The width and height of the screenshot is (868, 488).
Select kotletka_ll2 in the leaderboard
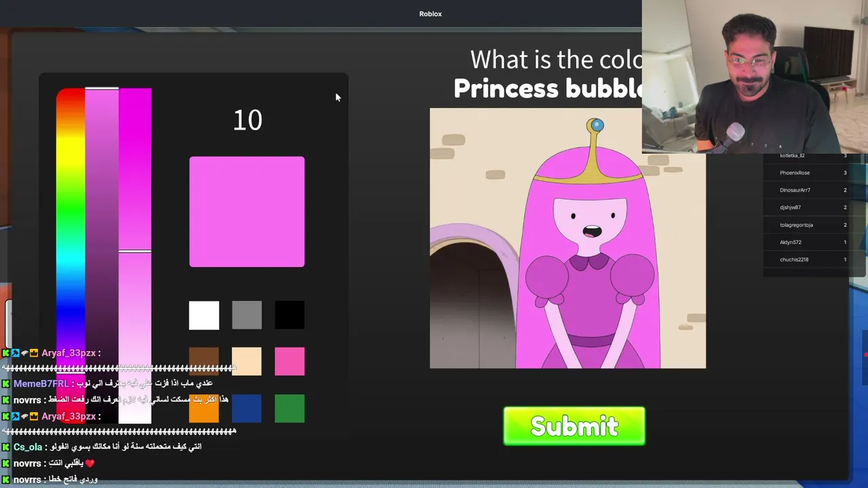pyautogui.click(x=813, y=156)
